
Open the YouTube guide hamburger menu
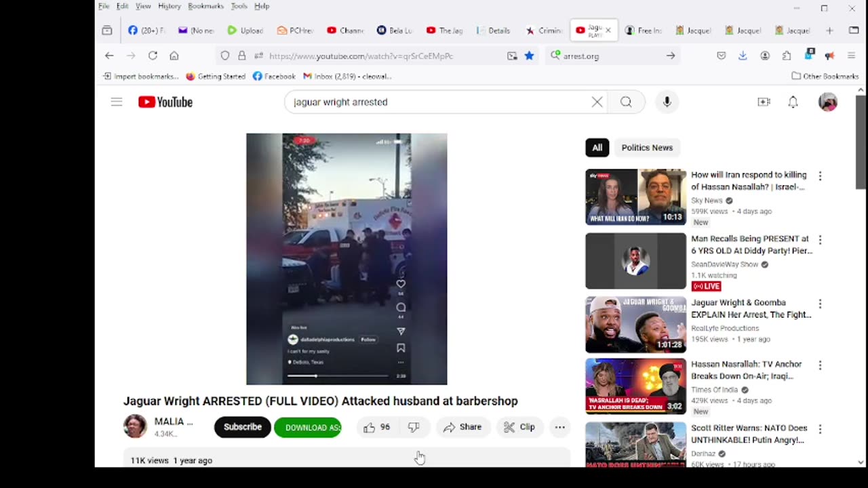pyautogui.click(x=117, y=102)
